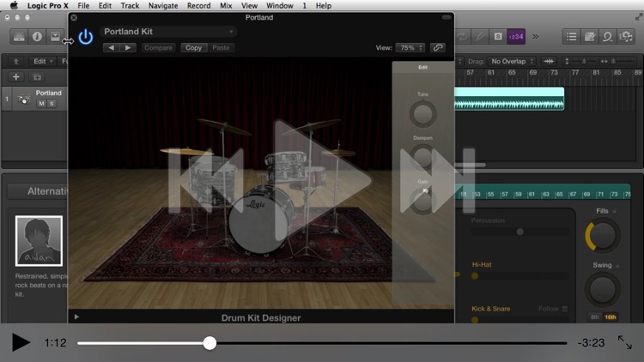The width and height of the screenshot is (644, 362).
Task: Click the Hi-Hat slider handle
Action: [475, 276]
